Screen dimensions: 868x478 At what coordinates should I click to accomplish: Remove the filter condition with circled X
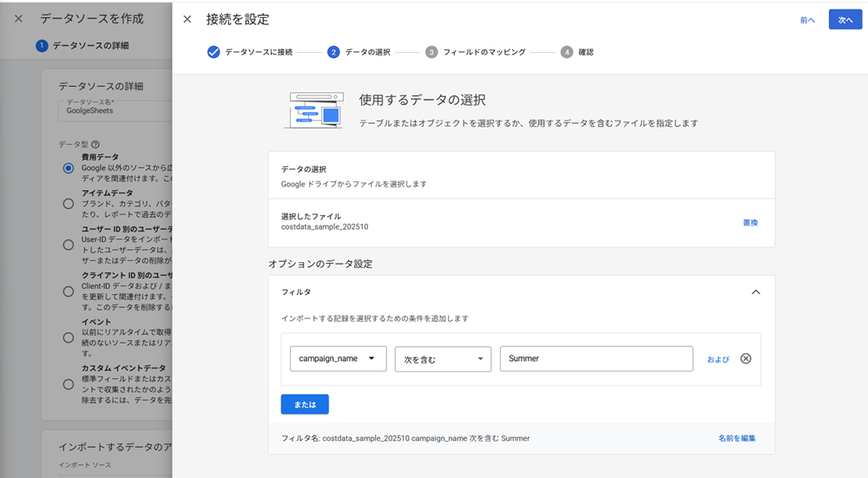(745, 359)
